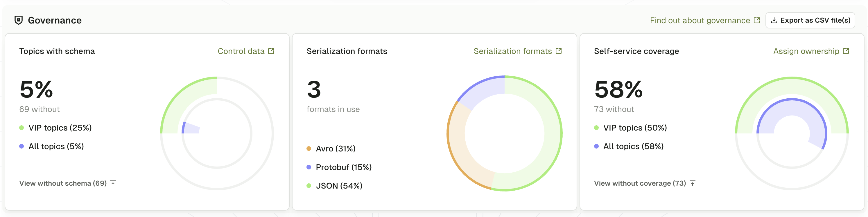The height and width of the screenshot is (217, 868).
Task: Click the Governance shield icon
Action: (x=19, y=20)
